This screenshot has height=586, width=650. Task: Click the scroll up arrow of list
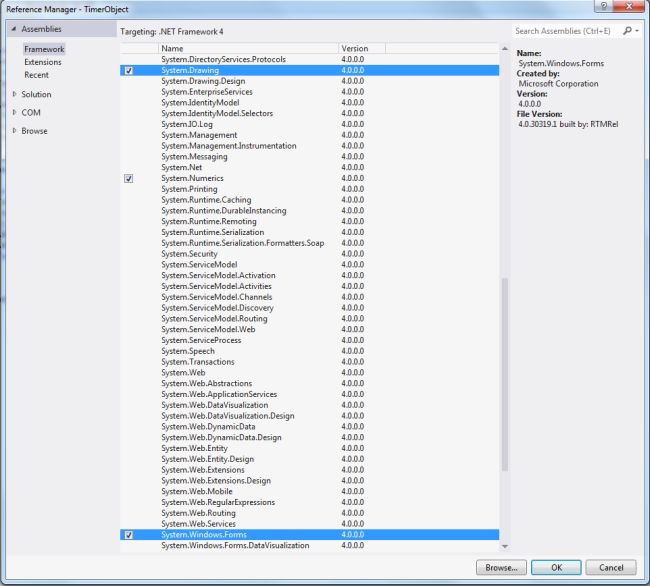coord(504,49)
